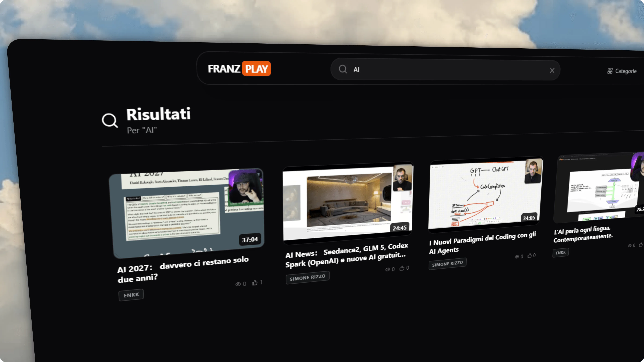Click the ENKK tag under L'AI parla video
Image resolution: width=644 pixels, height=362 pixels.
(x=561, y=253)
